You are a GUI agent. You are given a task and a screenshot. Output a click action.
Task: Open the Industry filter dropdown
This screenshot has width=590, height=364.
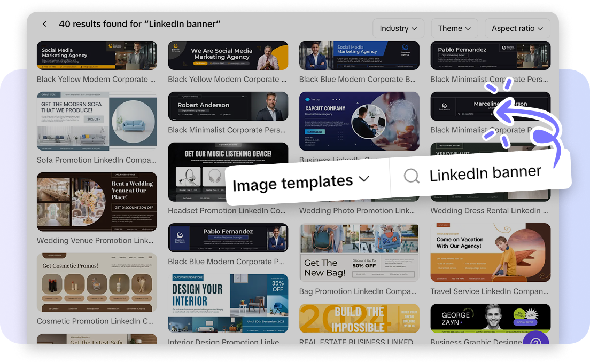398,28
